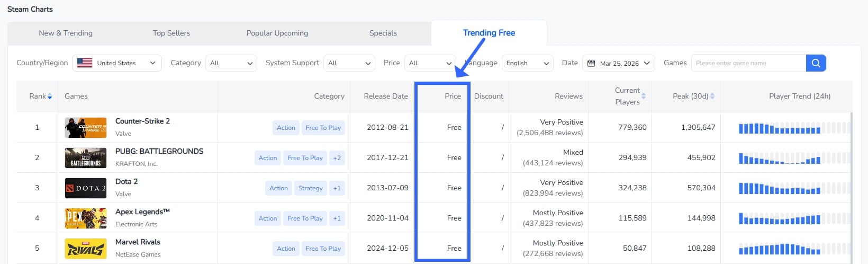Click Dota 2 player trend chart
This screenshot has height=264, width=868.
tap(794, 188)
